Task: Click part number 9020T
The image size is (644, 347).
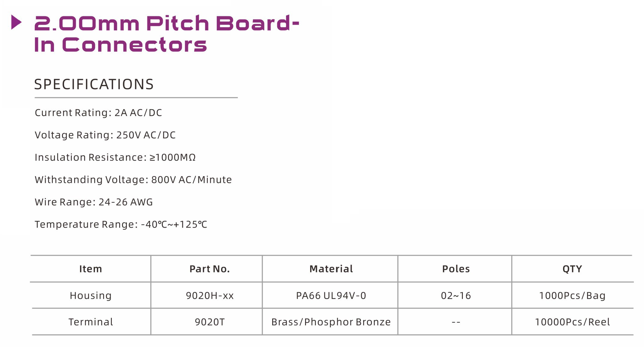Action: (x=210, y=322)
